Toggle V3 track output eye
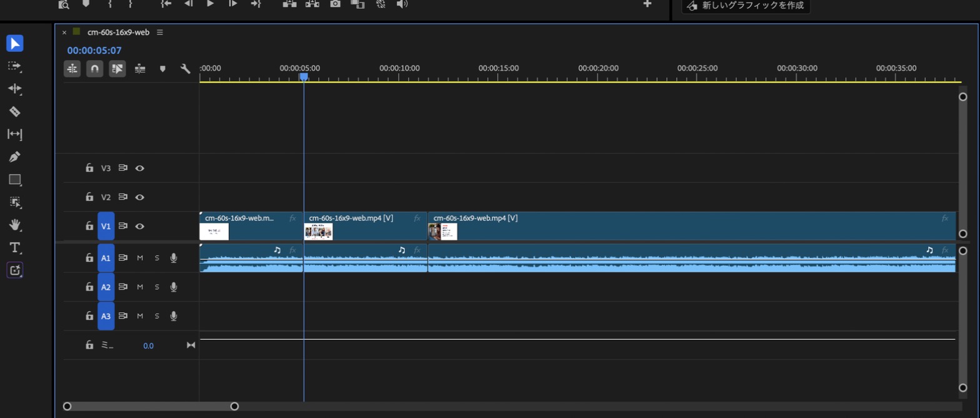This screenshot has width=980, height=418. click(x=140, y=168)
